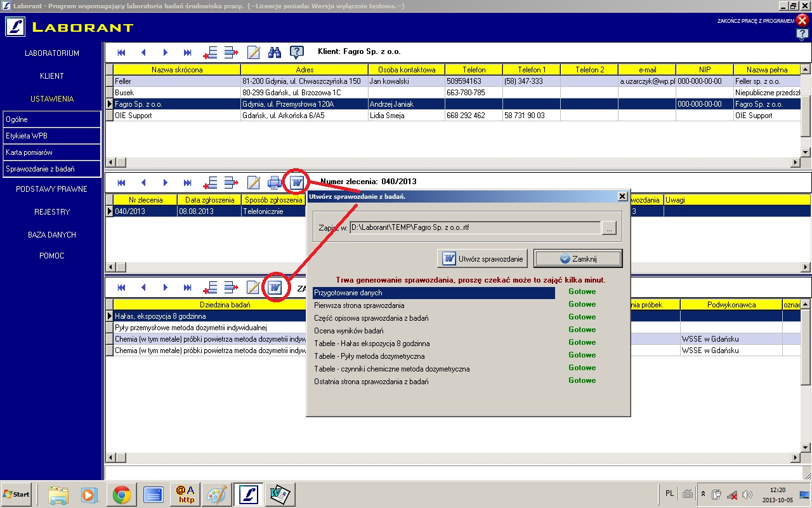This screenshot has height=508, width=812.
Task: Open BAZA DANYCH menu
Action: 52,235
